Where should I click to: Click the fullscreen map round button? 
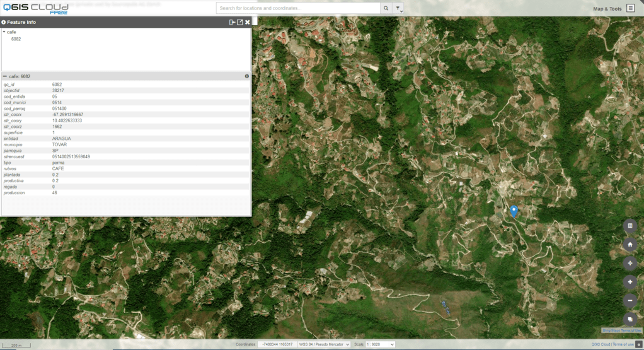630,226
